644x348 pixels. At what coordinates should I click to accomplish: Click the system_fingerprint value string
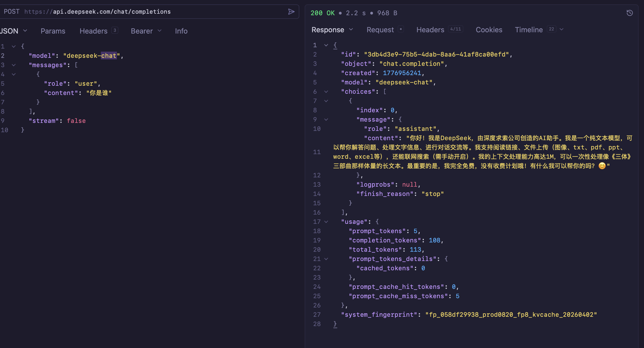tap(511, 315)
